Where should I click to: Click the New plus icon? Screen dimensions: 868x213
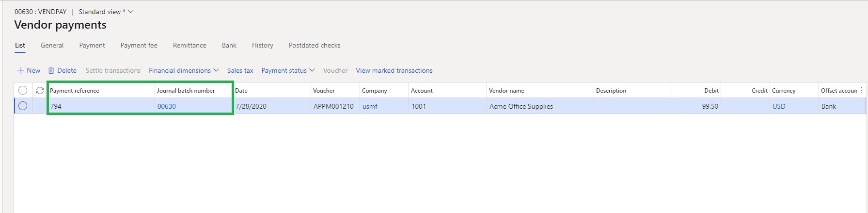click(x=21, y=70)
